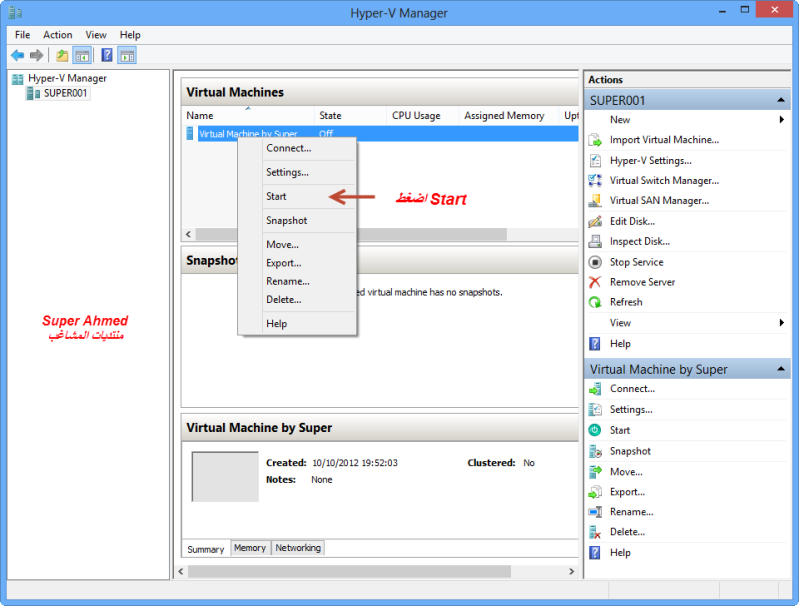This screenshot has width=799, height=606.
Task: Choose Start in the context menu
Action: coord(297,196)
